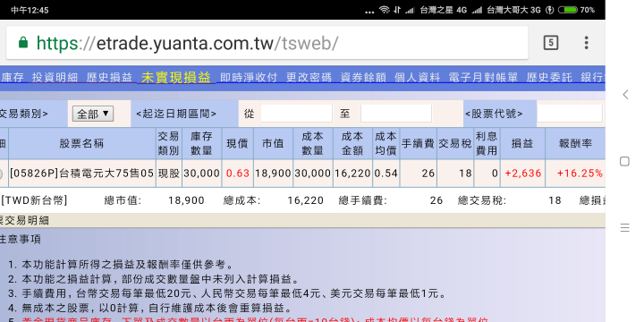This screenshot has width=644, height=322.
Task: Tap the battery icon in status bar
Action: [x=568, y=10]
